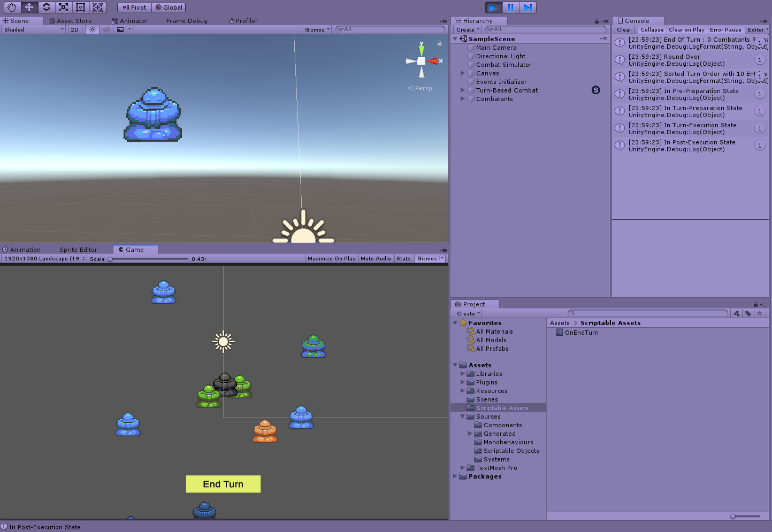Screen dimensions: 772x532
Task: Select the Rect Transform tool
Action: (80, 7)
